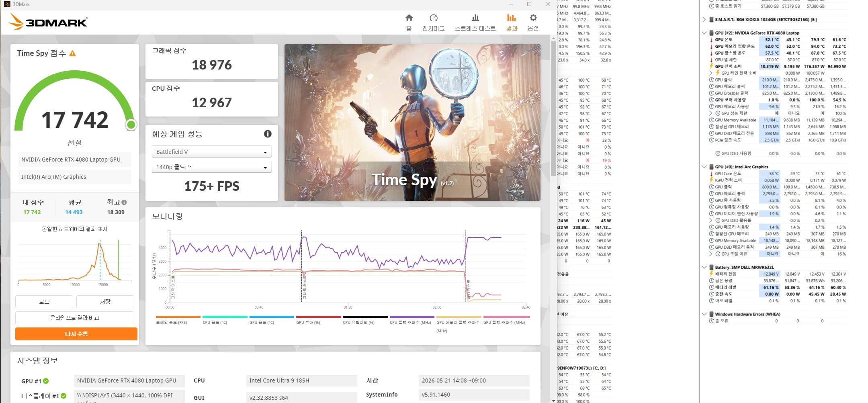
Task: Toggle the GPU 온도 legend swatch
Action: 272,317
